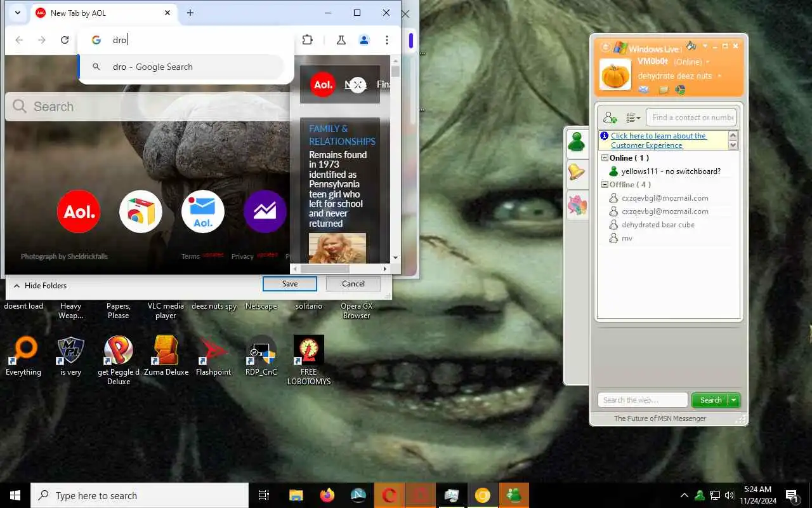The image size is (812, 508).
Task: Open the personal message dropdown arrow
Action: coord(719,76)
